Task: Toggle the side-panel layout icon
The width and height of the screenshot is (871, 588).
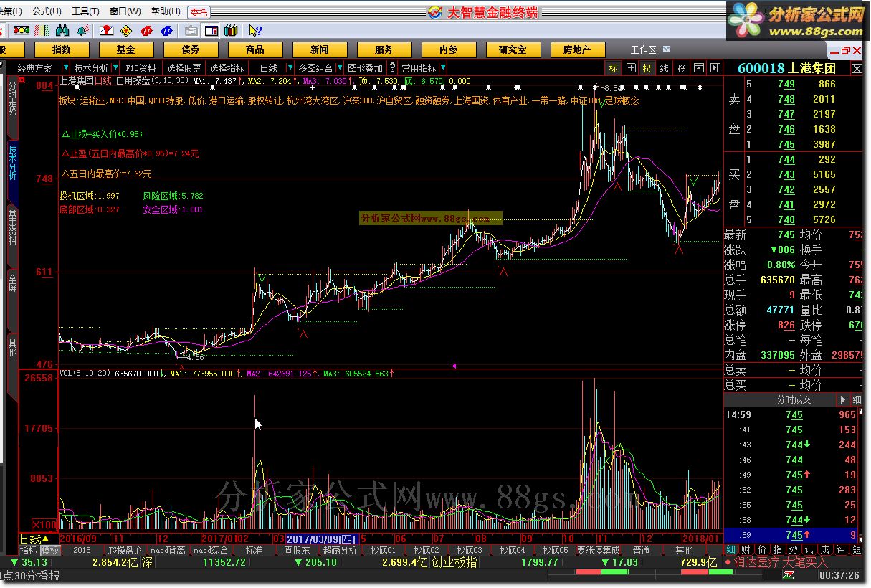Action: 211,30
